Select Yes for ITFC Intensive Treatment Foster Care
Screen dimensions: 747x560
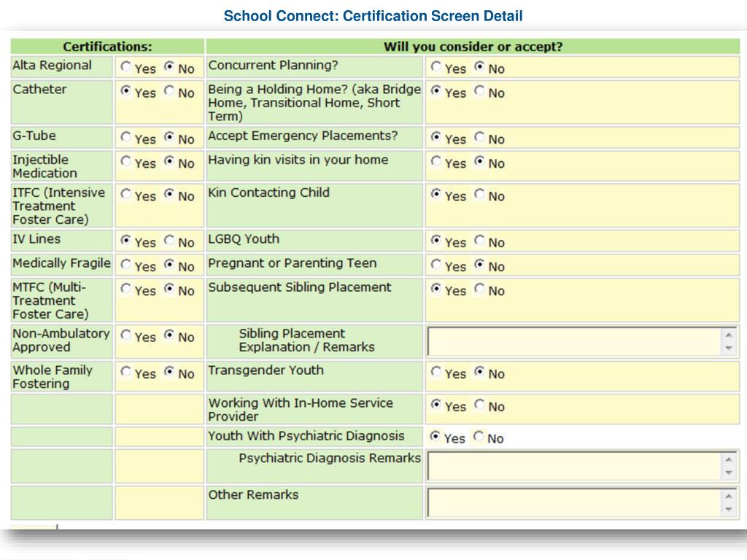125,194
